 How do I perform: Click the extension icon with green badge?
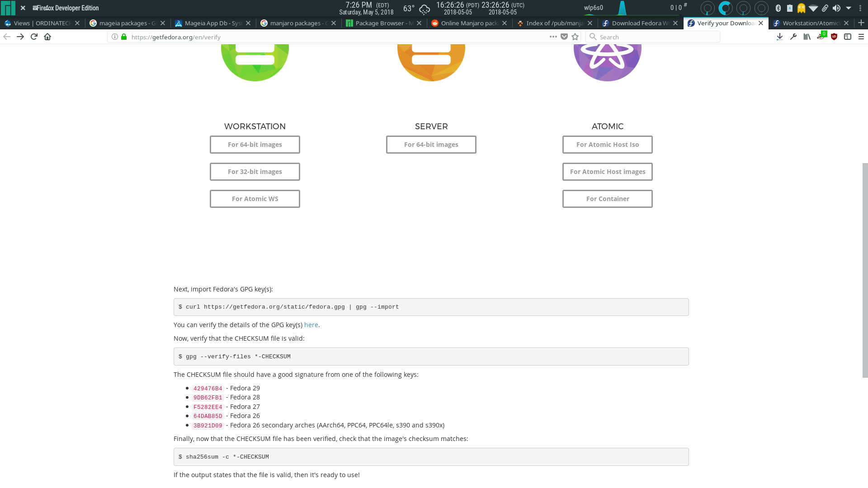click(821, 36)
